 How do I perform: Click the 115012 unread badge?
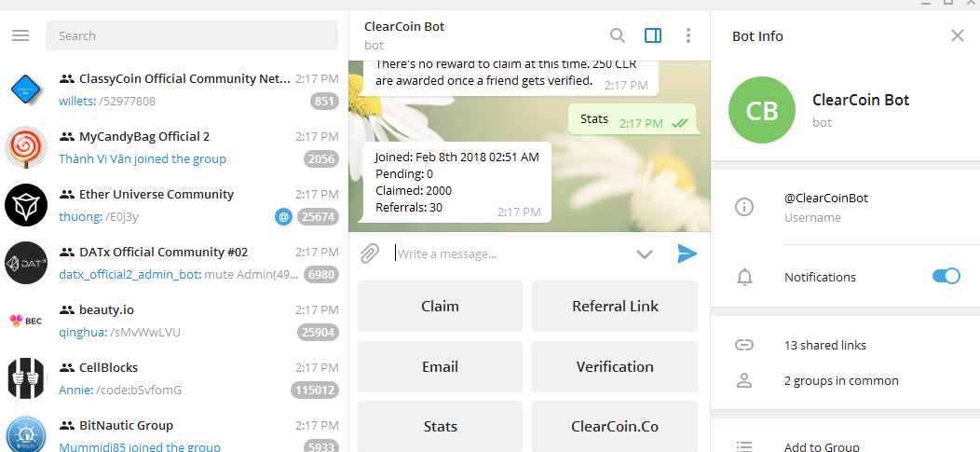click(x=314, y=390)
